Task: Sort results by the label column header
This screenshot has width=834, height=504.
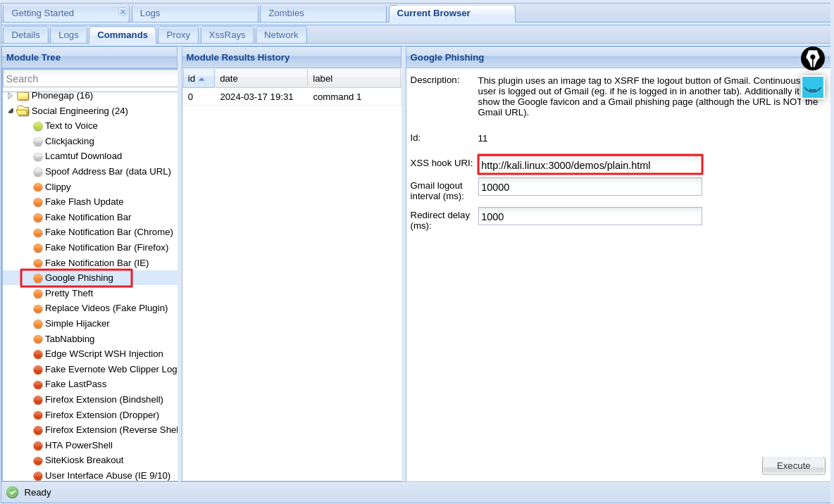Action: click(354, 79)
